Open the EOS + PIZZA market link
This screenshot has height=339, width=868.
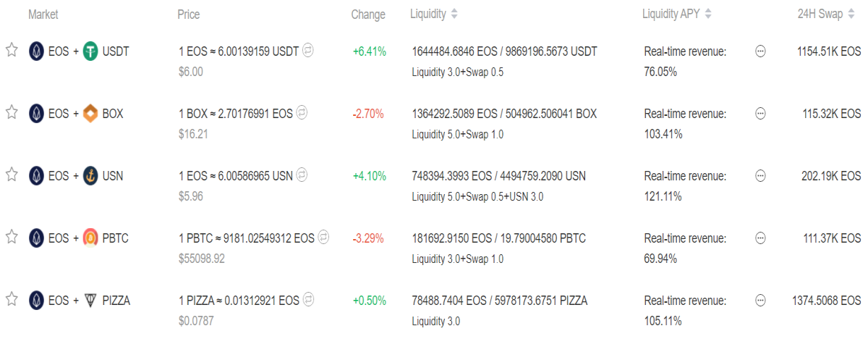tap(80, 300)
